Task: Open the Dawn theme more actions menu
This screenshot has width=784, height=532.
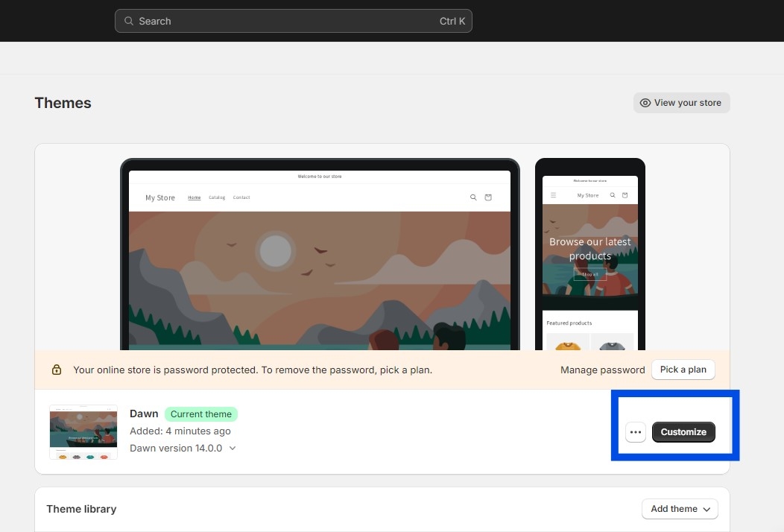Action: 636,432
